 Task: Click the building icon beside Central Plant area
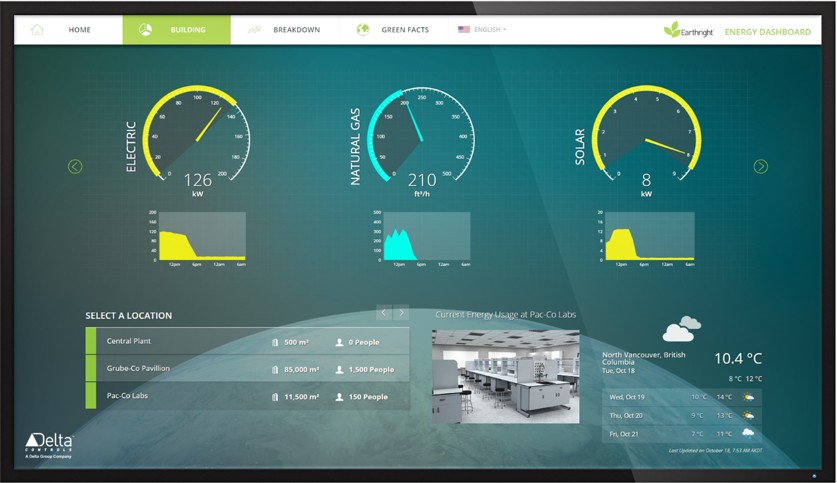point(275,342)
